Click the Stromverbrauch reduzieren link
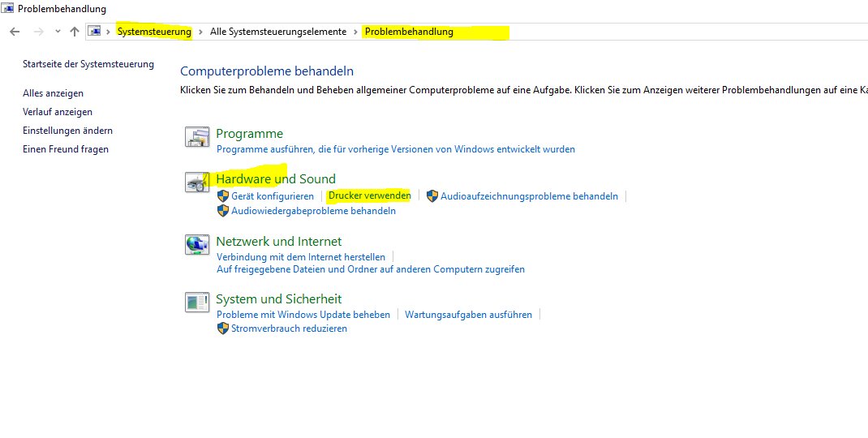This screenshot has width=868, height=438. pos(289,328)
